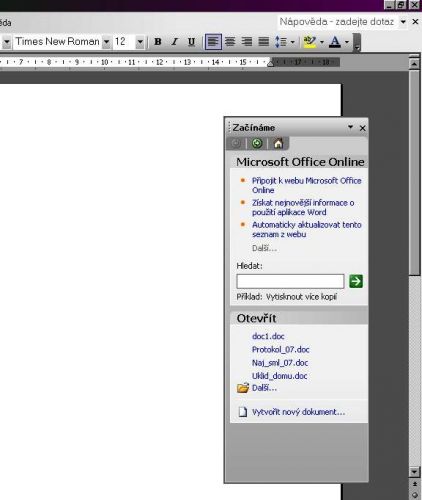
Task: Center the paragraph text
Action: [x=230, y=42]
